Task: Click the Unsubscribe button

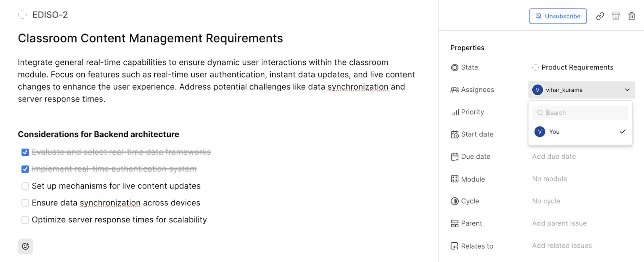Action: (x=558, y=16)
